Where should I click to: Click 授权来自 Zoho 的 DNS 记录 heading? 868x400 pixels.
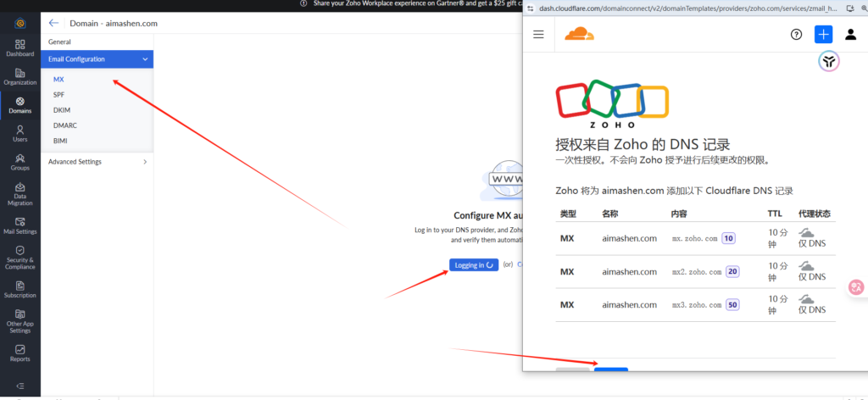643,145
